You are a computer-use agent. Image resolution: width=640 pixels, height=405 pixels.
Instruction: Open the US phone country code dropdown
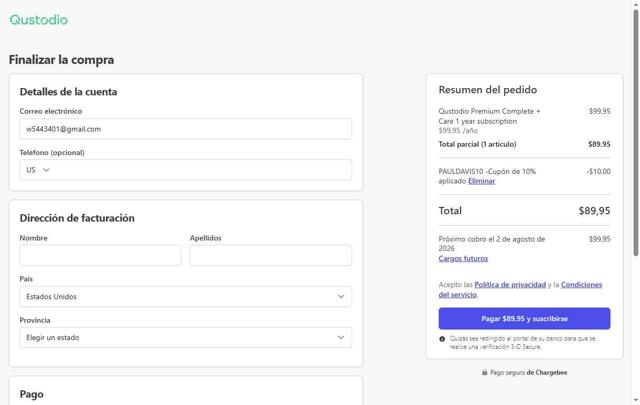click(38, 170)
